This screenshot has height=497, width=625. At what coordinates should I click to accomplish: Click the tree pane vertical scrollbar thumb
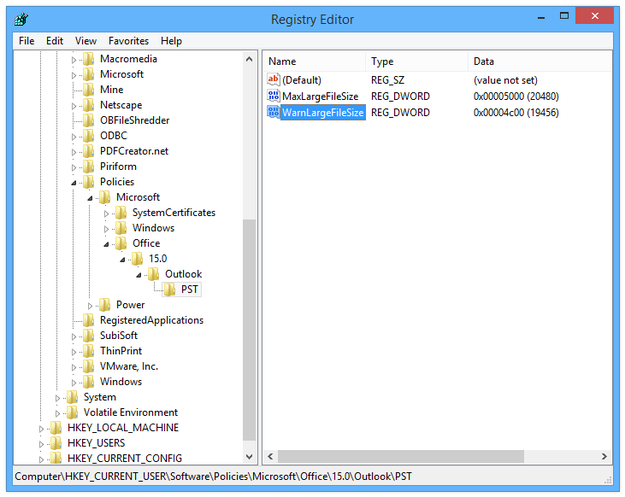(x=249, y=330)
